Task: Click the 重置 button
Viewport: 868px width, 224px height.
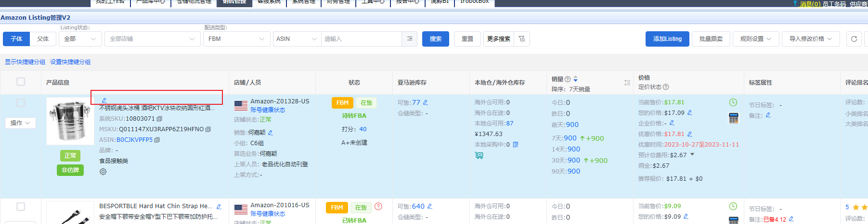Action: tap(467, 39)
